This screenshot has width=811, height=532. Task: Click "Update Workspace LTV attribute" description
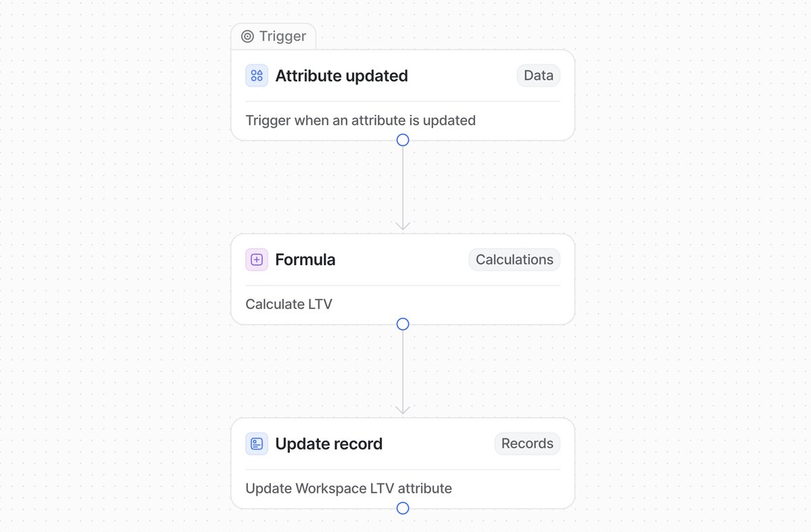pyautogui.click(x=348, y=488)
